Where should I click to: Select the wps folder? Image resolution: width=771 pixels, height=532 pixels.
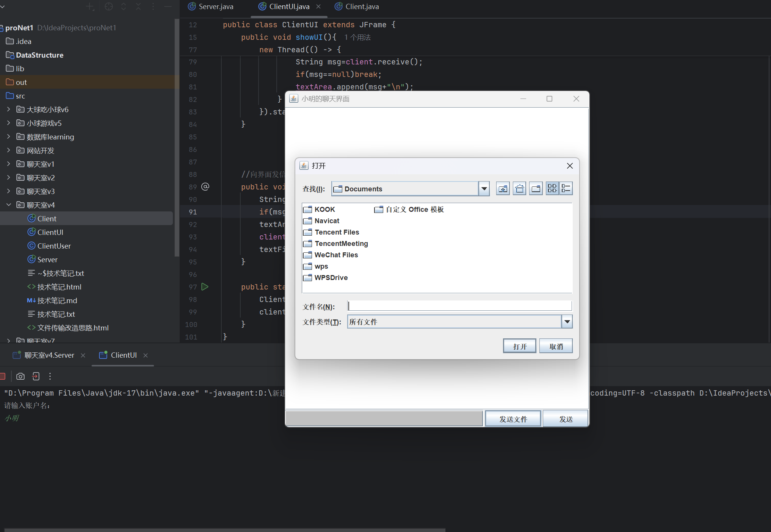(x=316, y=266)
